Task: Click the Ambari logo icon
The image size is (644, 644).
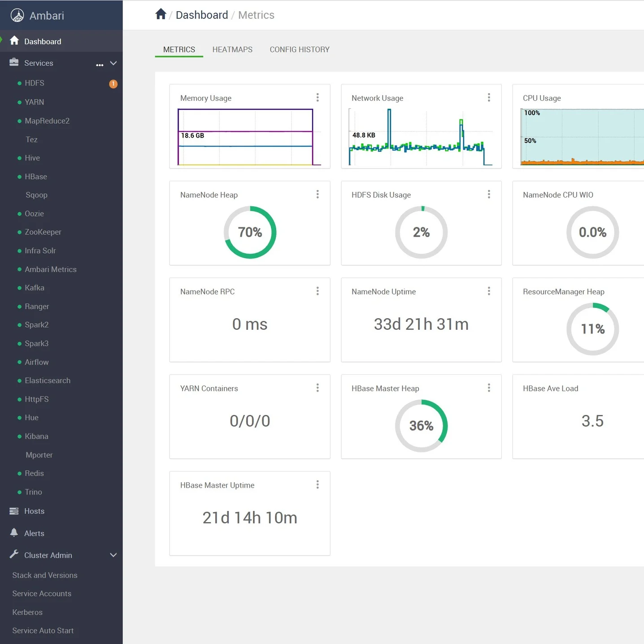Action: point(17,15)
